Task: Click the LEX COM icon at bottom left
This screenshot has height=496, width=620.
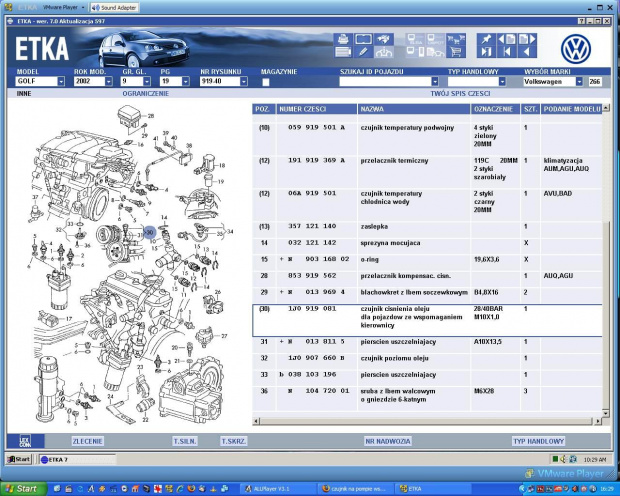Action: point(25,441)
